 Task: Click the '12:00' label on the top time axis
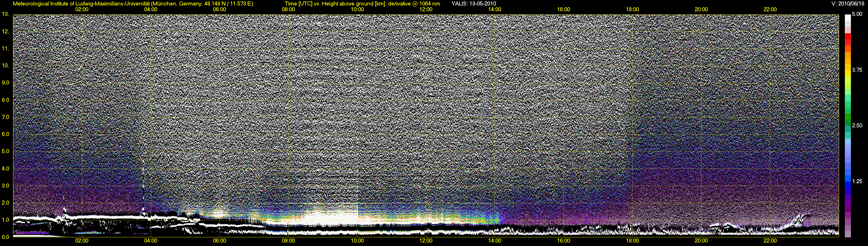tap(426, 10)
